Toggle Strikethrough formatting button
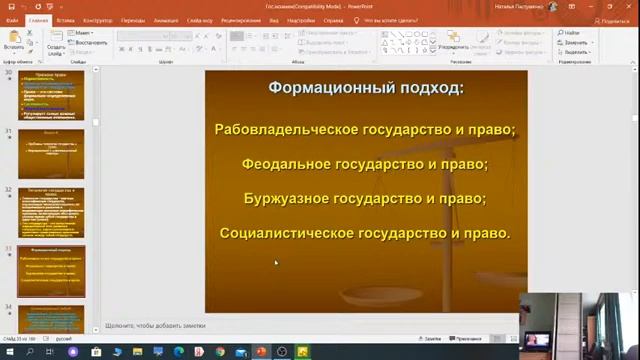 coord(159,49)
